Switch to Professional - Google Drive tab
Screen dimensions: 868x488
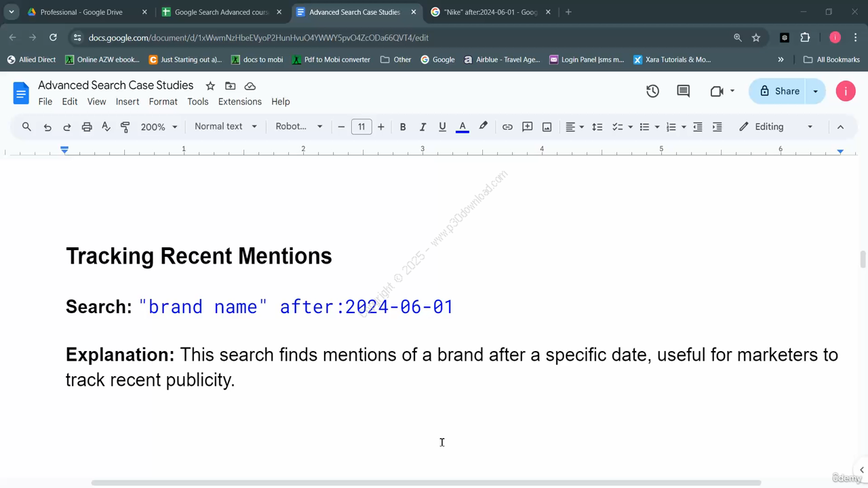[87, 12]
